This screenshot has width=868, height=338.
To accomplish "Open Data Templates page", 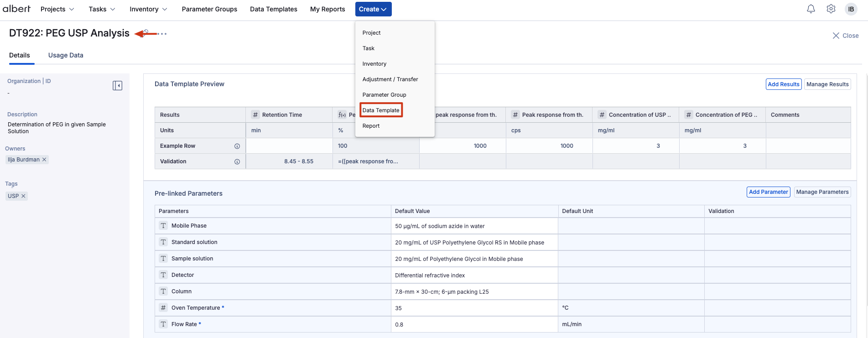I will [274, 9].
